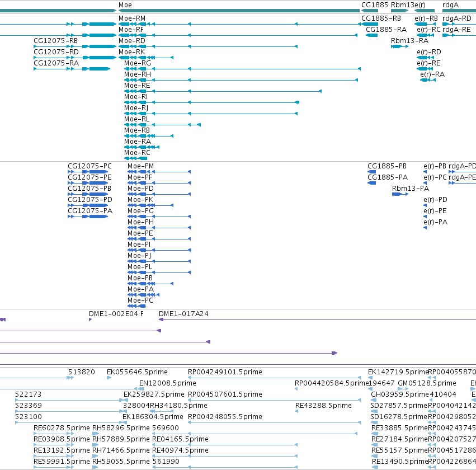Click the e(r)-PA protein label
Image resolution: width=476 pixels, height=470 pixels.
coord(435,222)
